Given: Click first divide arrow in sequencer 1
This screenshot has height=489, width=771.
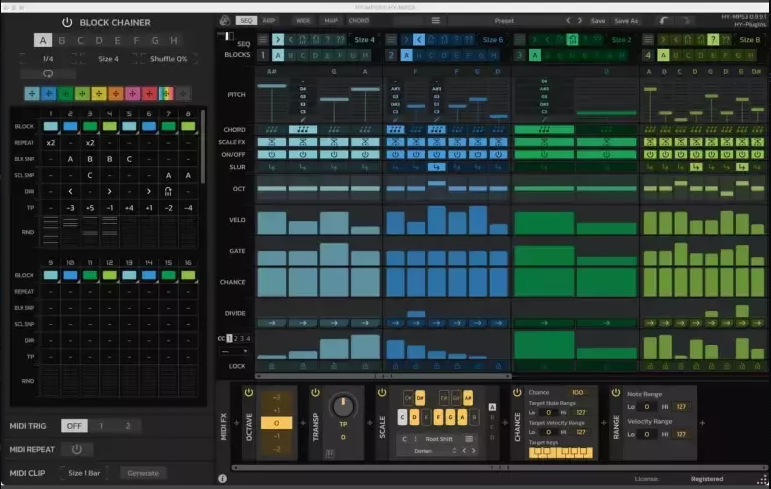Looking at the screenshot, I should (272, 323).
